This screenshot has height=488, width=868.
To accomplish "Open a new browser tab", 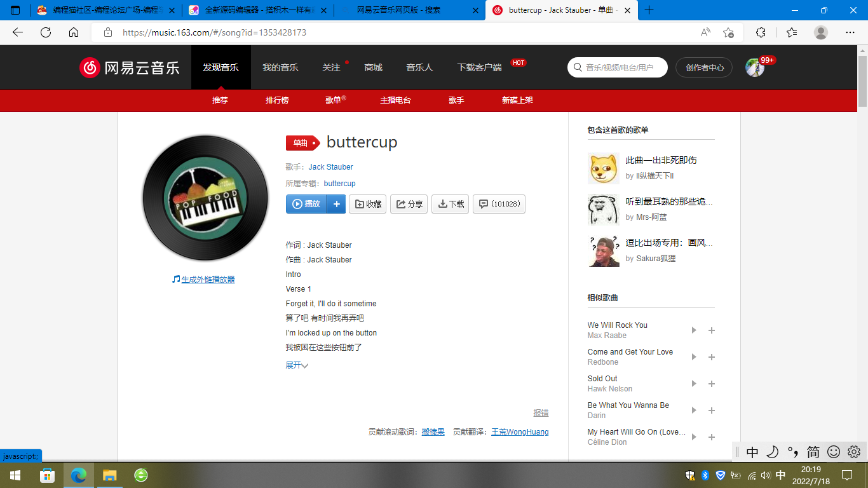I will [649, 10].
